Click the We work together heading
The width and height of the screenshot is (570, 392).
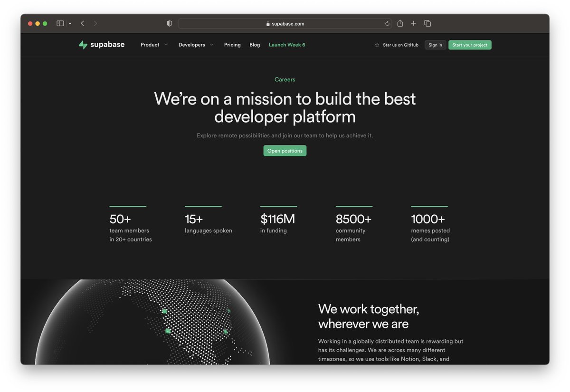click(x=369, y=316)
